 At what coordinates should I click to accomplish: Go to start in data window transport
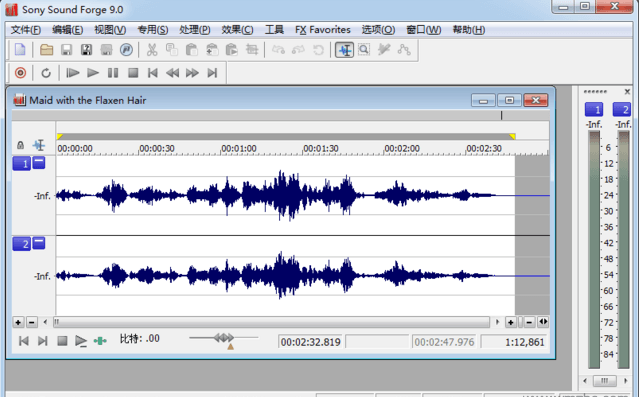click(24, 341)
